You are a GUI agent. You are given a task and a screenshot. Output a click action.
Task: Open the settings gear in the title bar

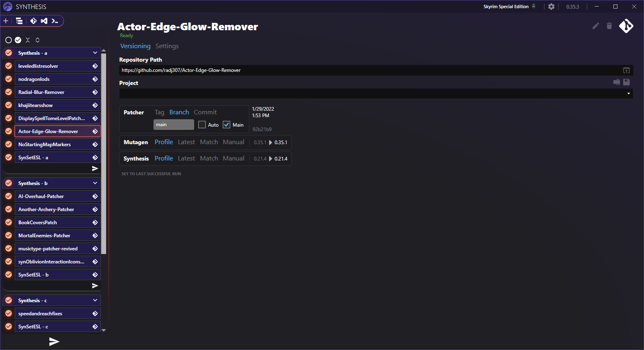[x=551, y=7]
